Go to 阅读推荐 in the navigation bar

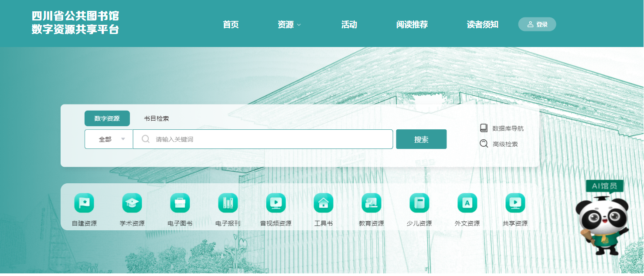coord(412,25)
